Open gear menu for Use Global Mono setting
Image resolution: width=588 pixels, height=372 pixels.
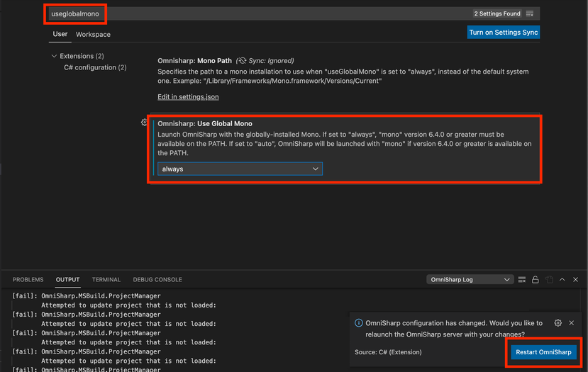tap(145, 123)
